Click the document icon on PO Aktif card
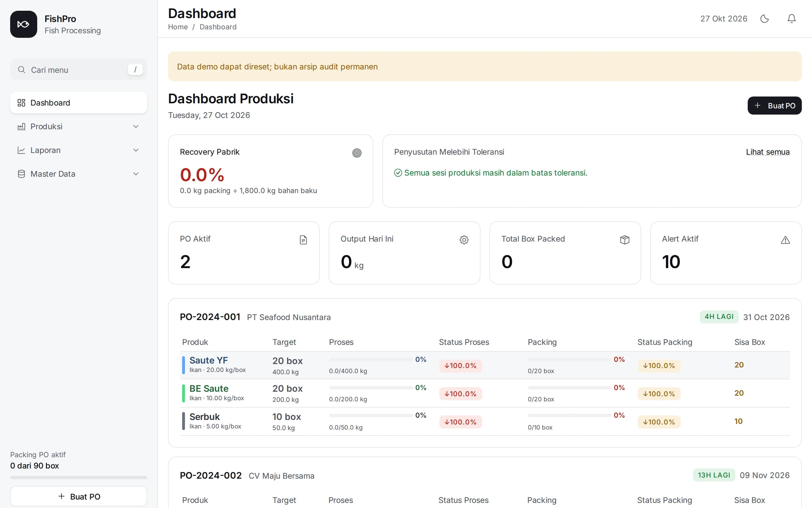 303,240
